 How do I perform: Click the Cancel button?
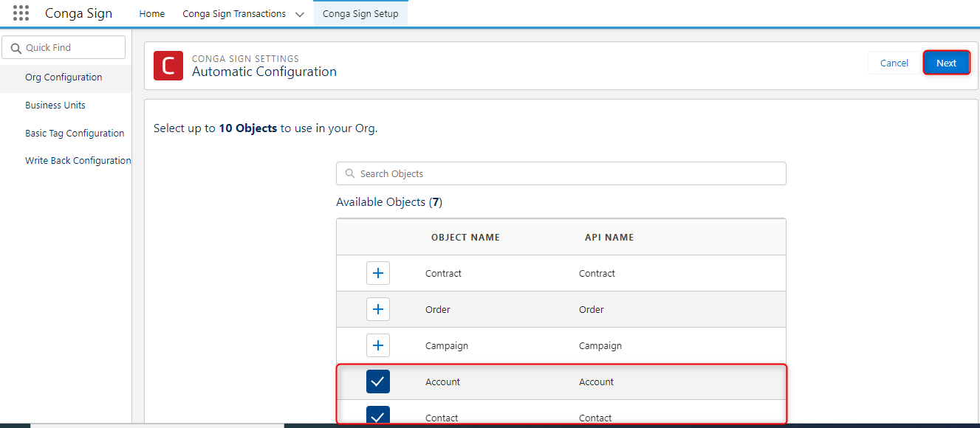[894, 63]
